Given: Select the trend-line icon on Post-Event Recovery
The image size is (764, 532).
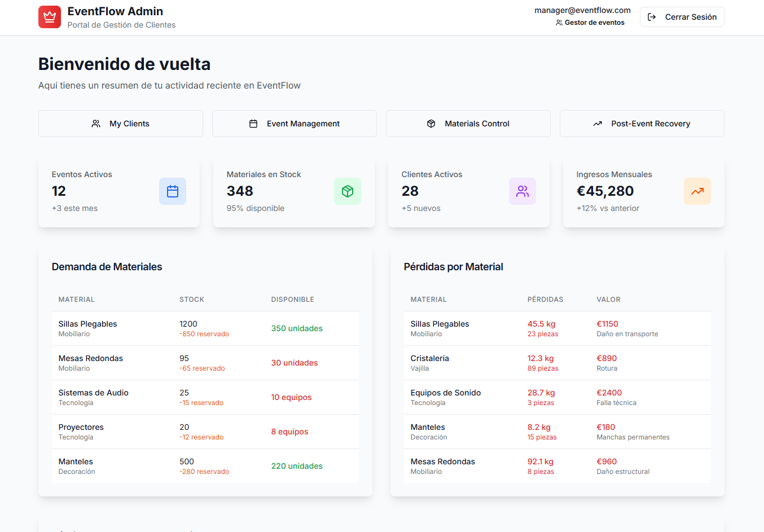Looking at the screenshot, I should click(598, 123).
